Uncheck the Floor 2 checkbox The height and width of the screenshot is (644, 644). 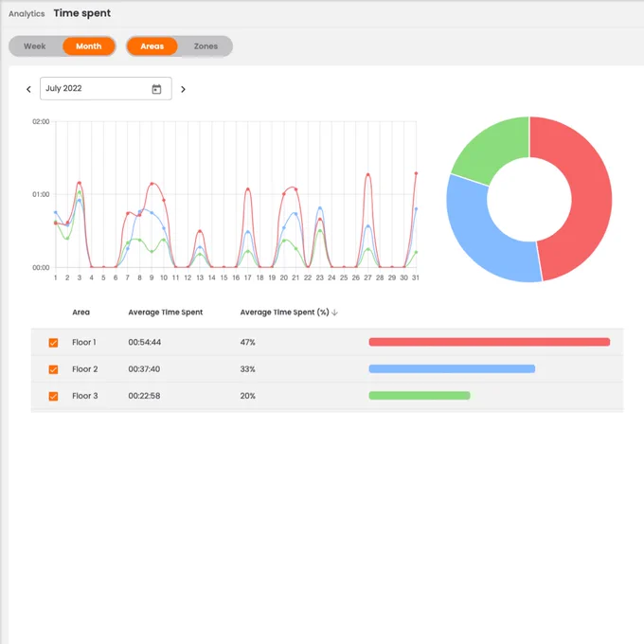[53, 369]
